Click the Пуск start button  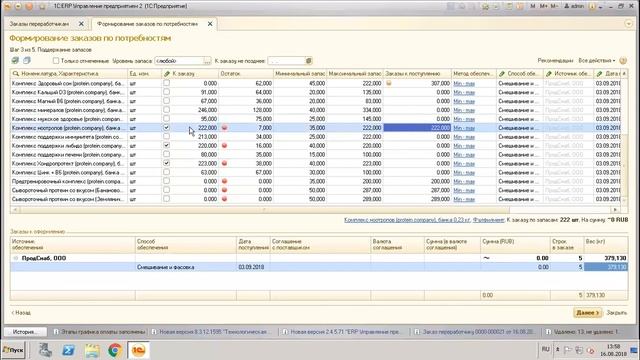pos(13,350)
